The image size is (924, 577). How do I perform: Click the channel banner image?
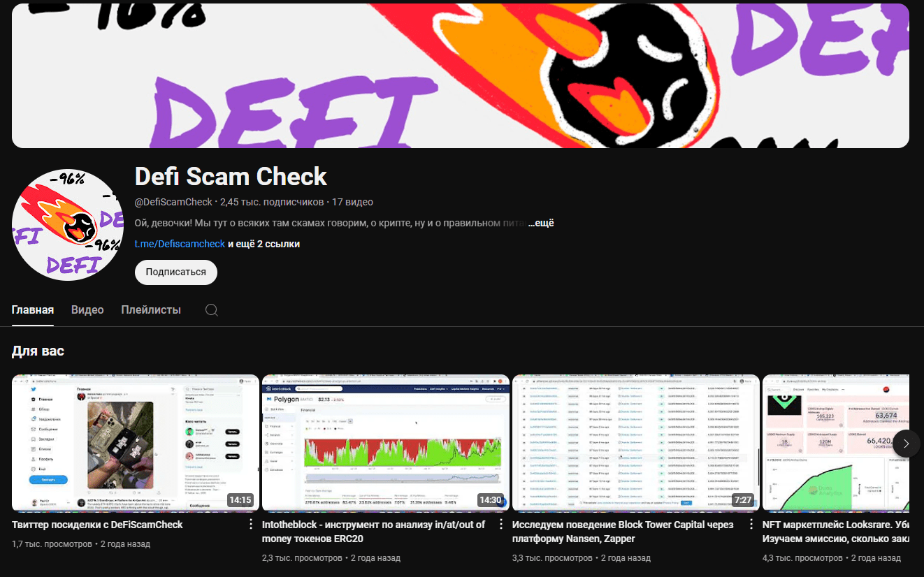pyautogui.click(x=461, y=75)
